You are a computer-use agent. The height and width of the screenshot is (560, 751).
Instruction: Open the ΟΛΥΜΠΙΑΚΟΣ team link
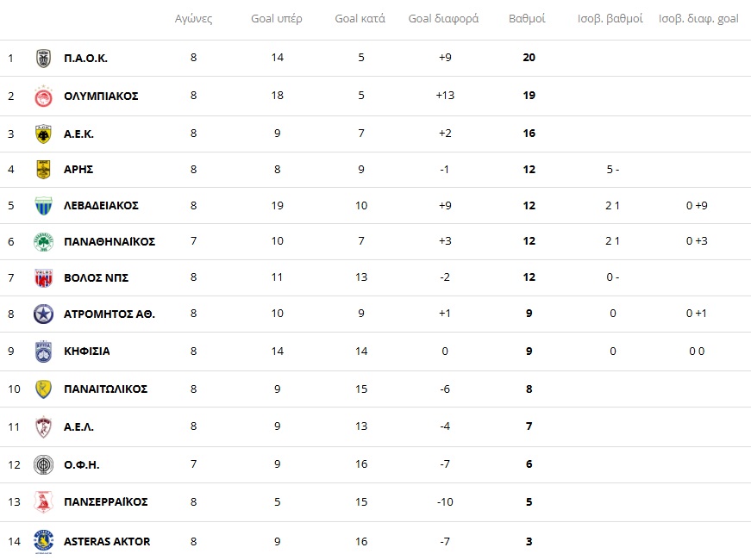(x=101, y=96)
